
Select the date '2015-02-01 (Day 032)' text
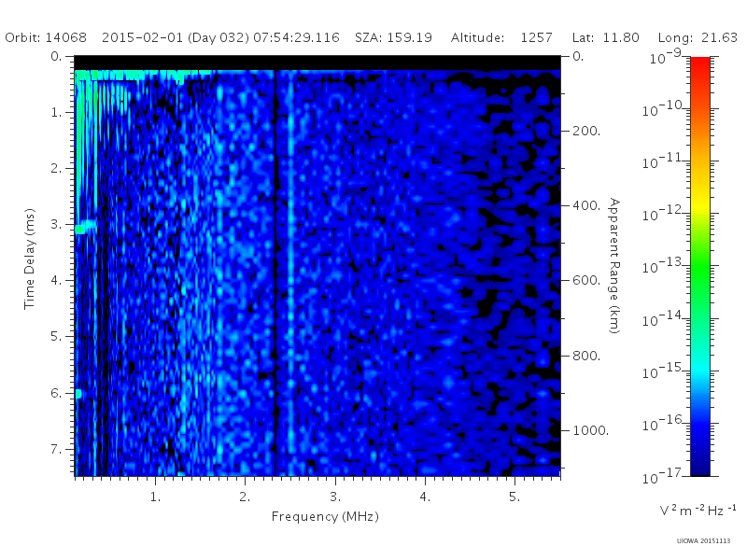click(x=176, y=37)
